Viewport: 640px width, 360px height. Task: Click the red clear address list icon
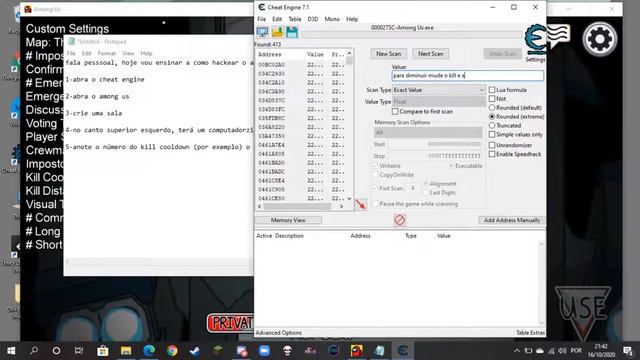click(400, 220)
